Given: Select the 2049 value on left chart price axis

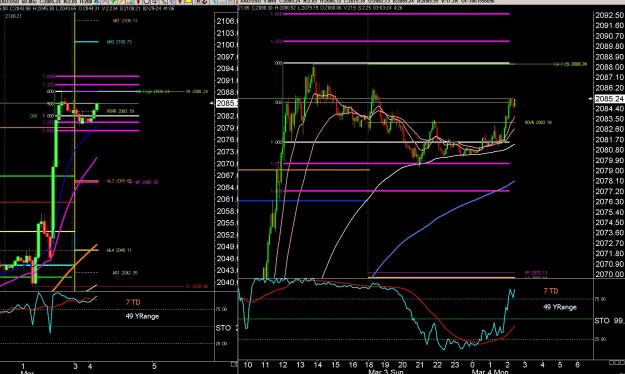Looking at the screenshot, I should (227, 246).
